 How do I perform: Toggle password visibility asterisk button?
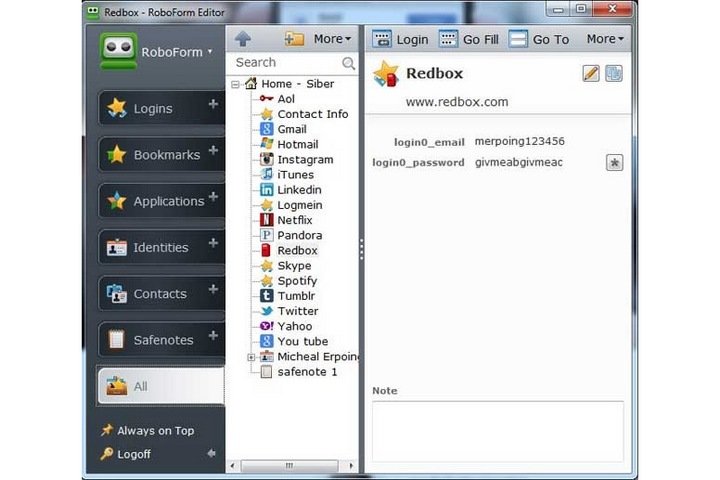click(x=614, y=163)
